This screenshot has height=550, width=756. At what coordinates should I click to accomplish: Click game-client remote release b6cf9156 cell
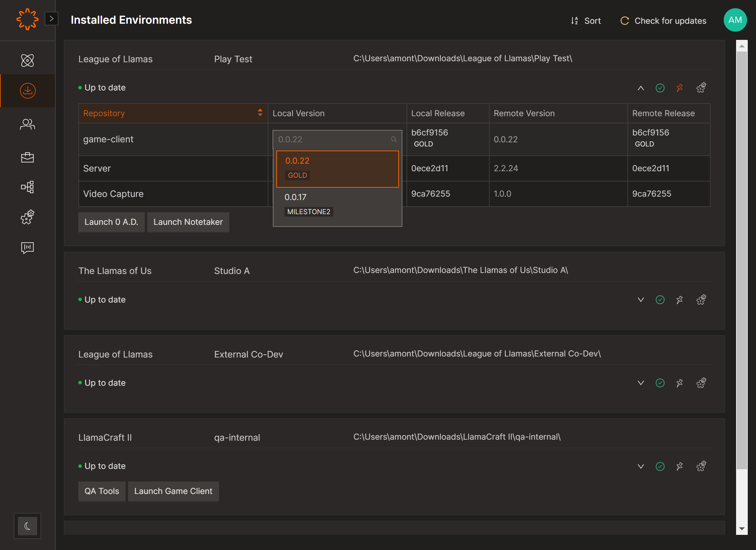(668, 139)
